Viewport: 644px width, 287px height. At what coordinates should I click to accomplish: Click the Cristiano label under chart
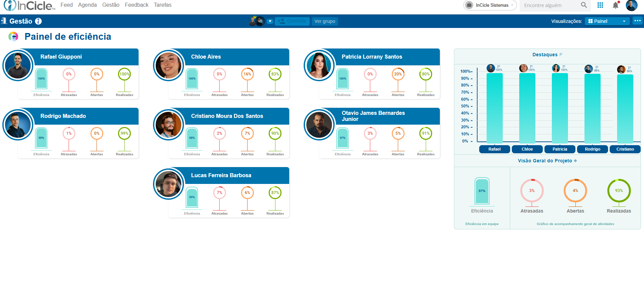(625, 149)
